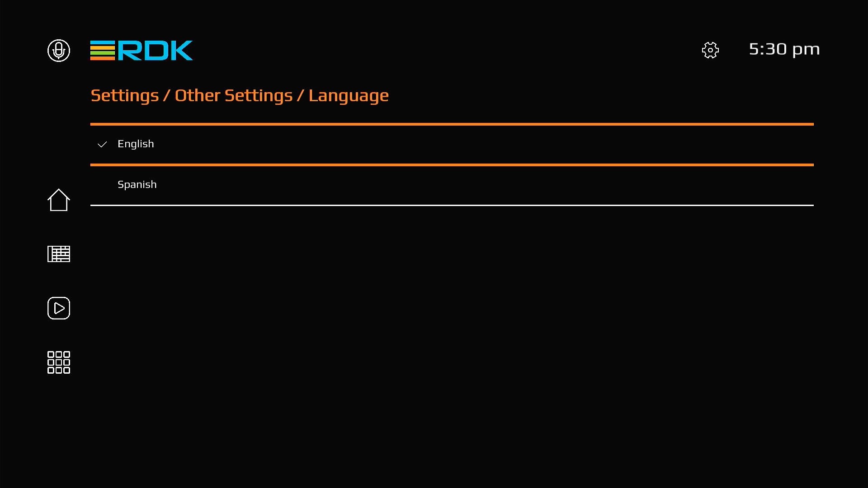Click the 5:30 pm clock display

pyautogui.click(x=784, y=49)
